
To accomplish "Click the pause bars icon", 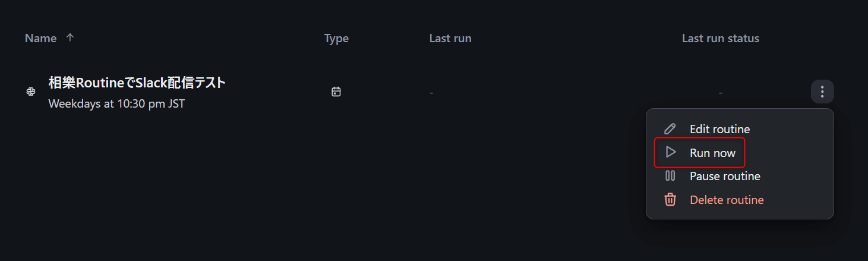I will click(x=670, y=176).
